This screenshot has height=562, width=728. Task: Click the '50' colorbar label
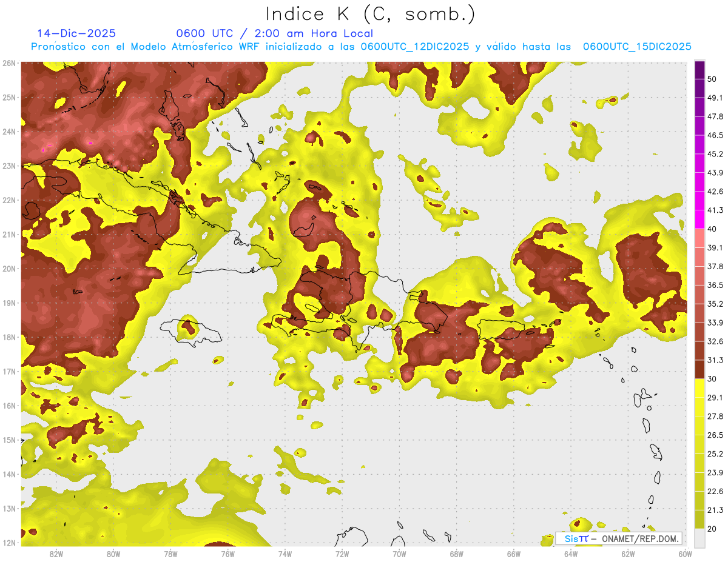click(713, 79)
